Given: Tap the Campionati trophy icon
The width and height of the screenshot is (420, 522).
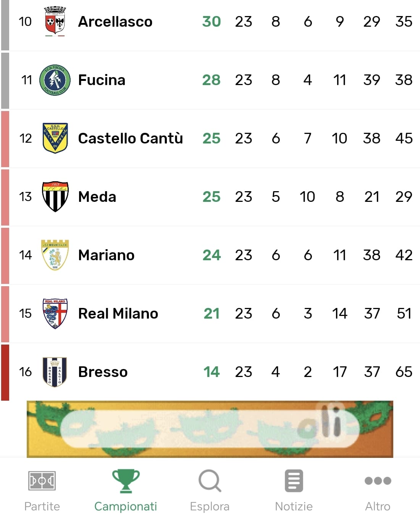Looking at the screenshot, I should pos(126,481).
